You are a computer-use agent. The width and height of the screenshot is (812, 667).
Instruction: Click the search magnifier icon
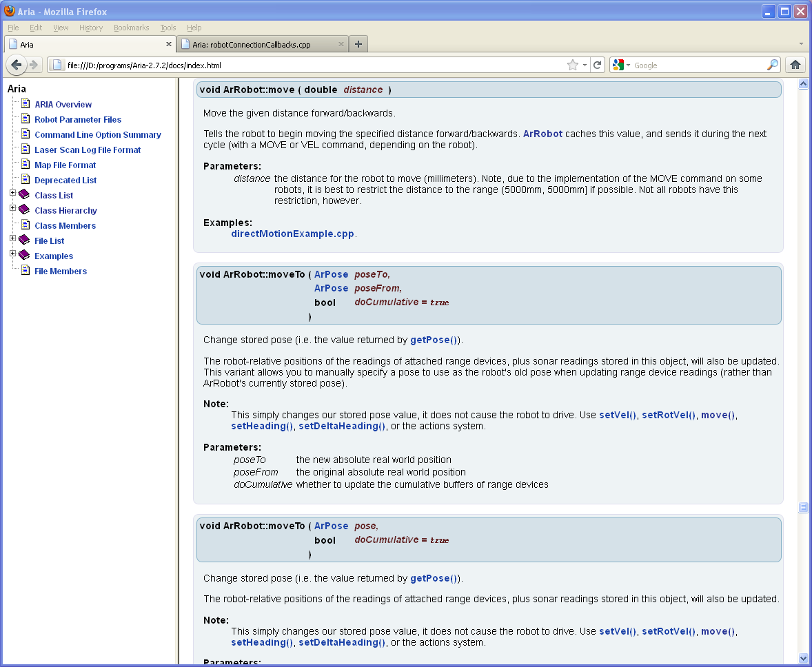[x=772, y=65]
